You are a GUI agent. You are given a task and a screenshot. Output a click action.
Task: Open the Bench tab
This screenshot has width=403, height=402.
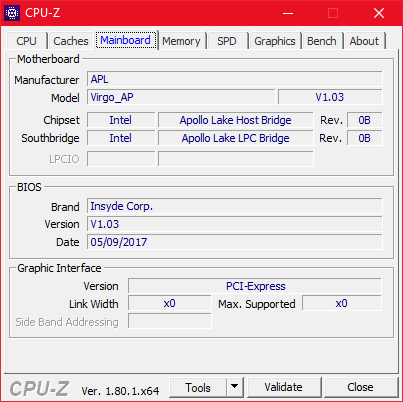[322, 41]
